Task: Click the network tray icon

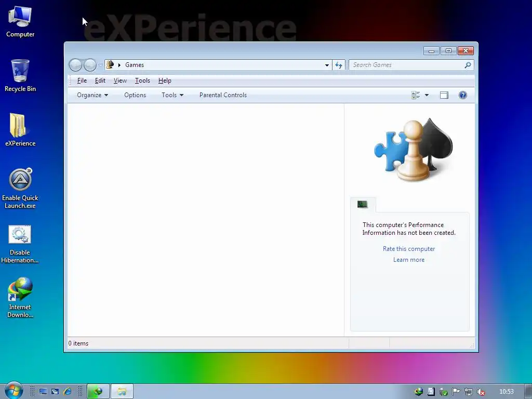Action: pos(468,392)
